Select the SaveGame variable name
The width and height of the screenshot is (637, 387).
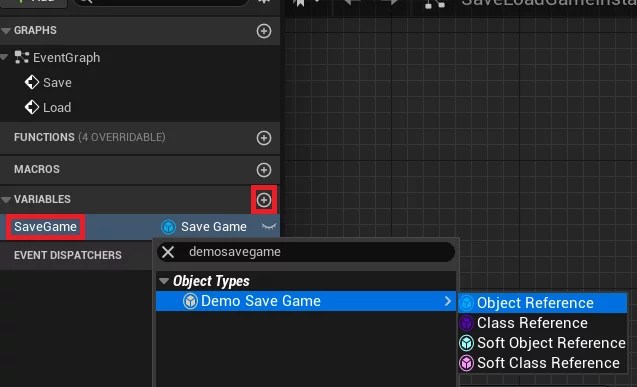(46, 227)
